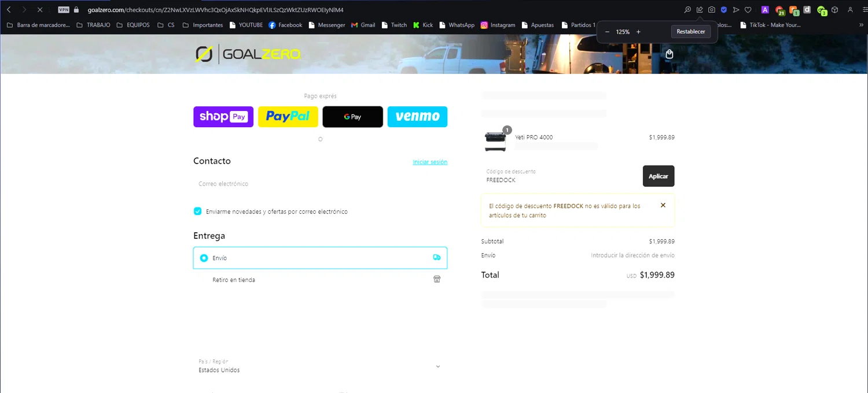
Task: Uncheck the Enviarme novedades y ofertas checkbox
Action: click(x=197, y=212)
